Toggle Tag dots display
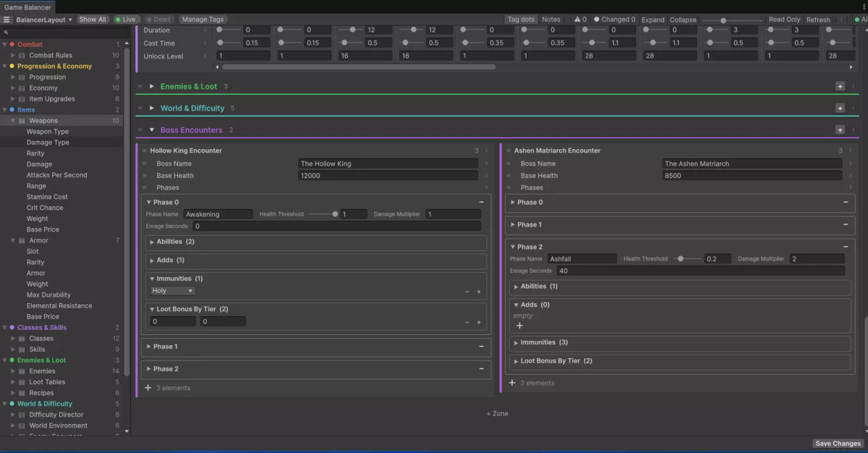 coord(522,20)
